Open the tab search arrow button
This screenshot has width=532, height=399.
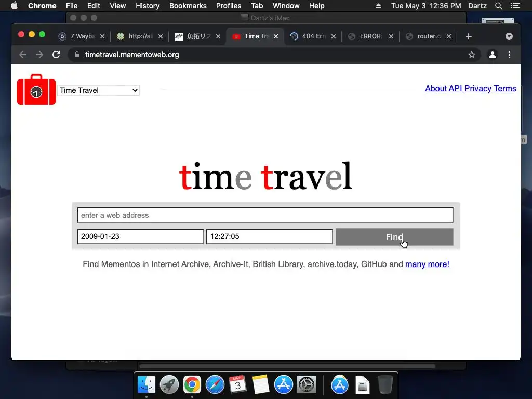coord(509,36)
